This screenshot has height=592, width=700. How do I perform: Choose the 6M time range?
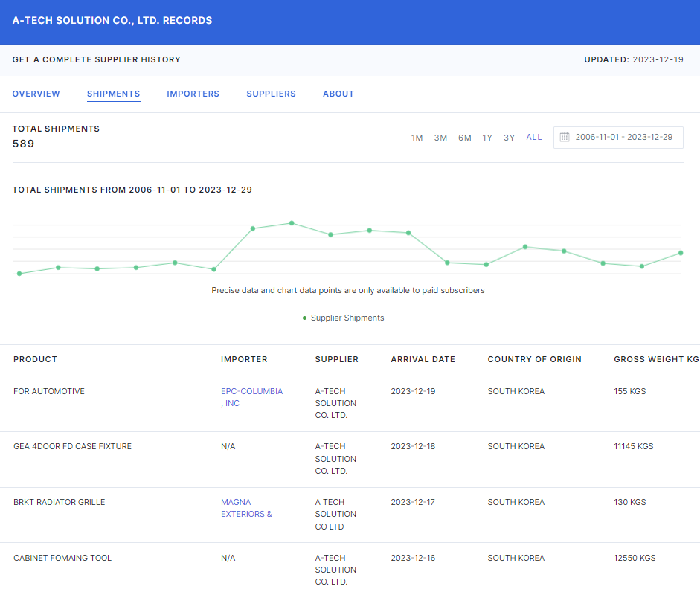tap(465, 138)
